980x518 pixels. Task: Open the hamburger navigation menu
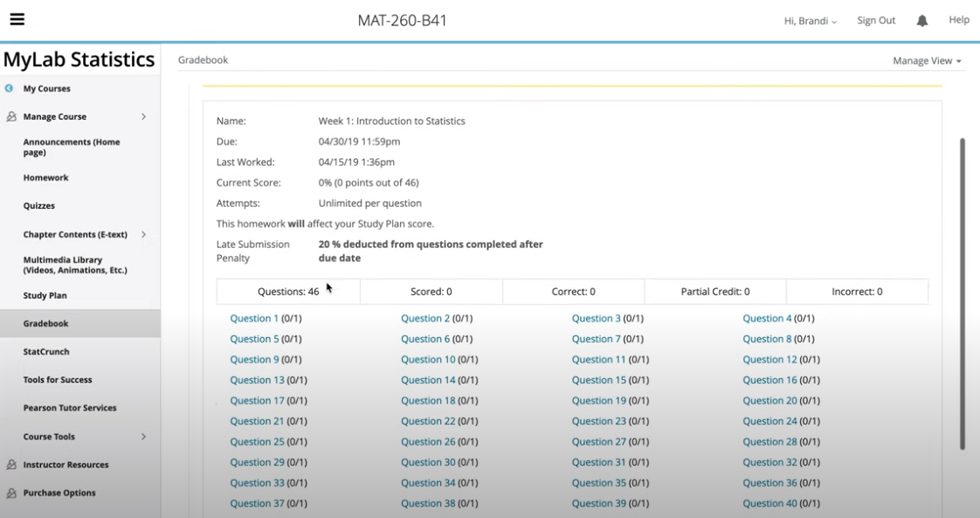coord(17,18)
